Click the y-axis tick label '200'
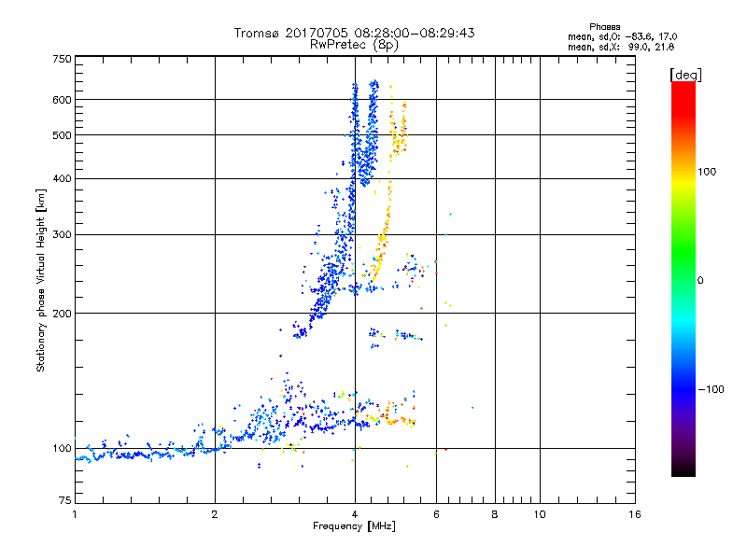Screen dimensions: 747x560 [62, 314]
